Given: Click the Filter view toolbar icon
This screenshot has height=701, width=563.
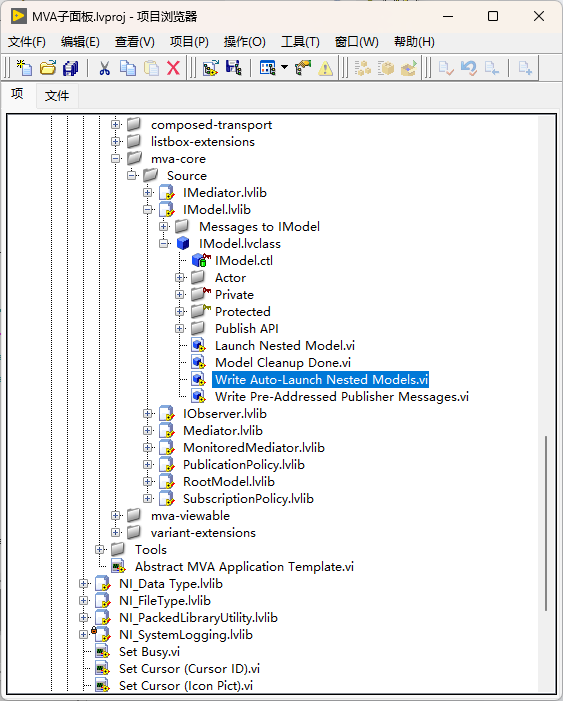Looking at the screenshot, I should (267, 68).
